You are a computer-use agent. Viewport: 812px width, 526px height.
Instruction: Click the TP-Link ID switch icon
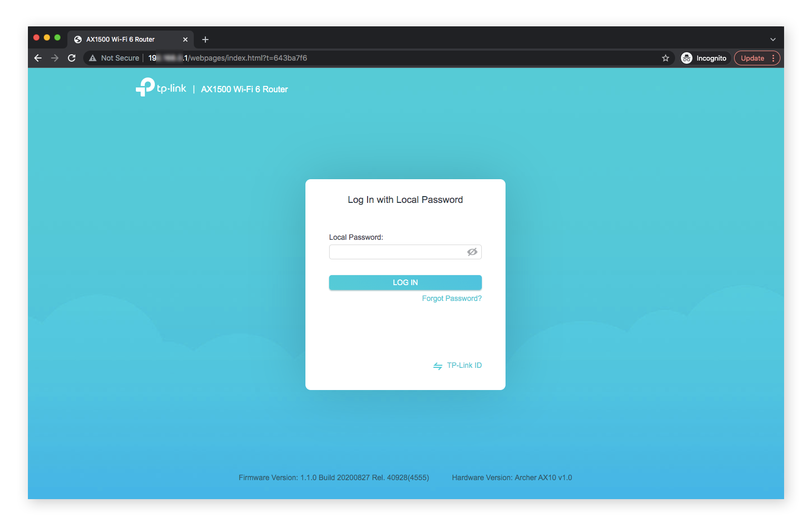tap(438, 365)
